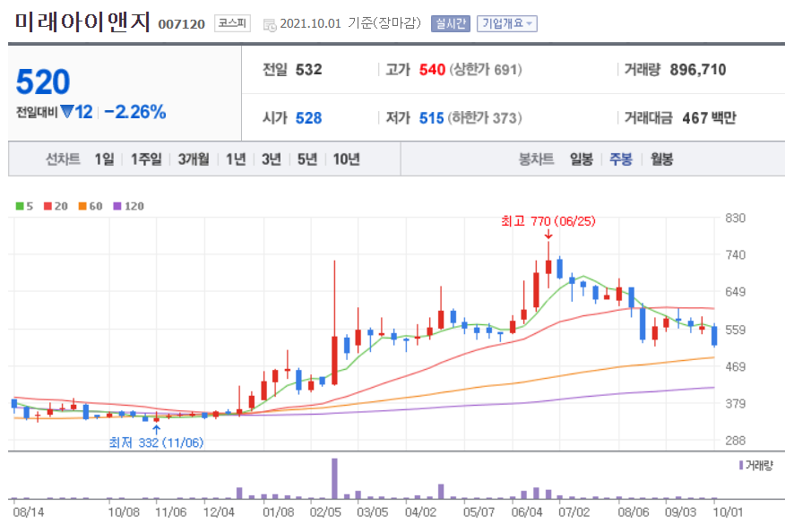Click the calendar icon beside 2021.10.01
Screen dimensions: 785x532
point(270,24)
